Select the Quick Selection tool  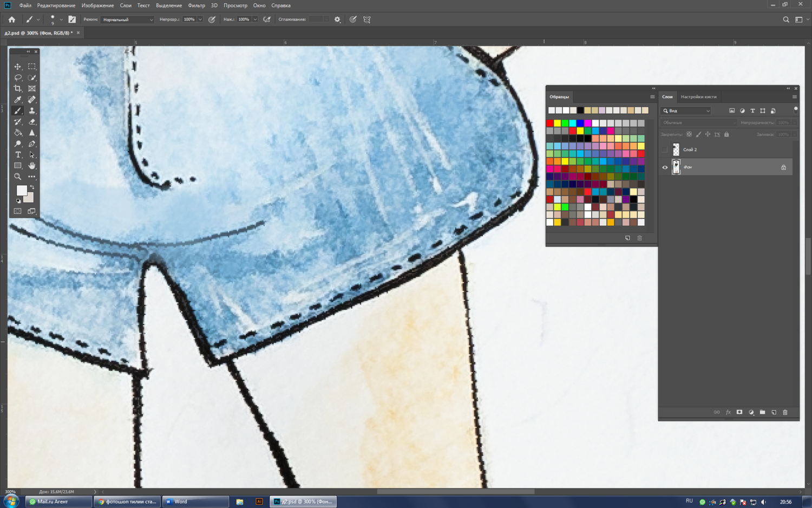click(32, 77)
